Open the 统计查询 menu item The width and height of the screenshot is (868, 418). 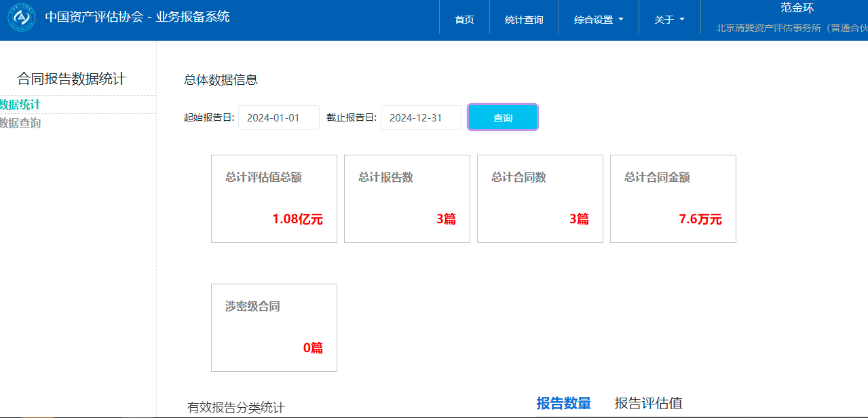524,20
